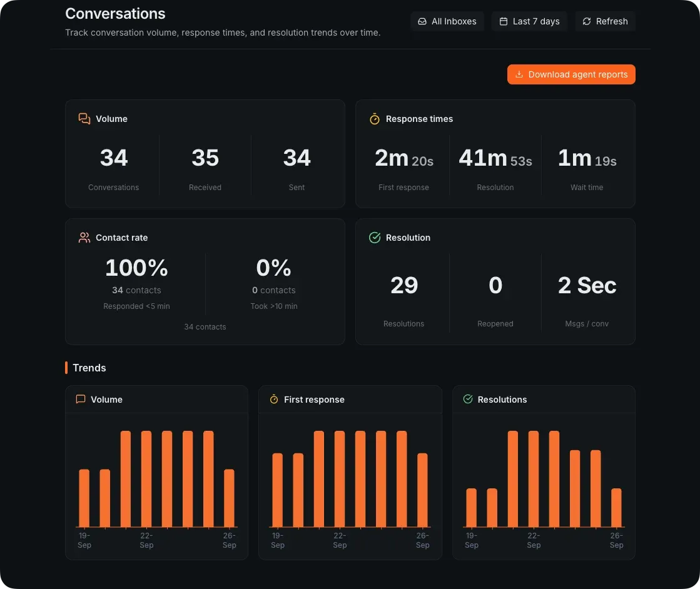
Task: Click the 34 Sent value
Action: (297, 158)
